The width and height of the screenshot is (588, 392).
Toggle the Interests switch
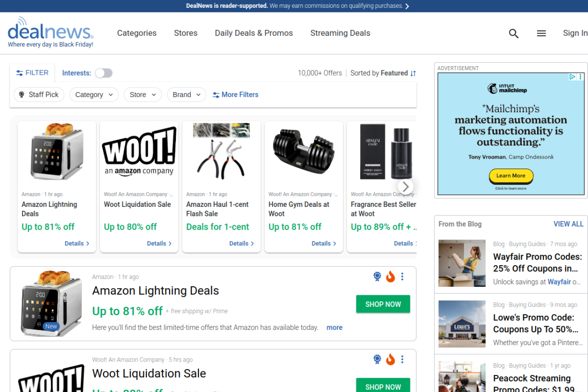[x=103, y=73]
